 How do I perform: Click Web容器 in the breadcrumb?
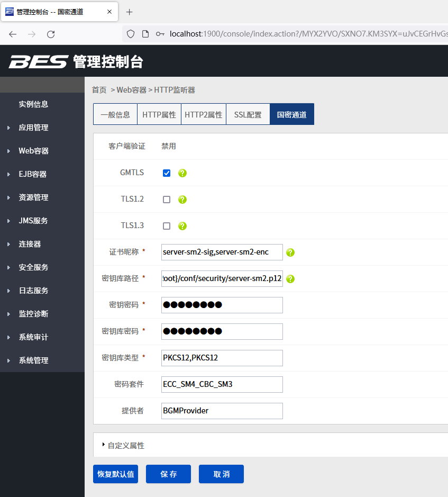click(x=132, y=90)
